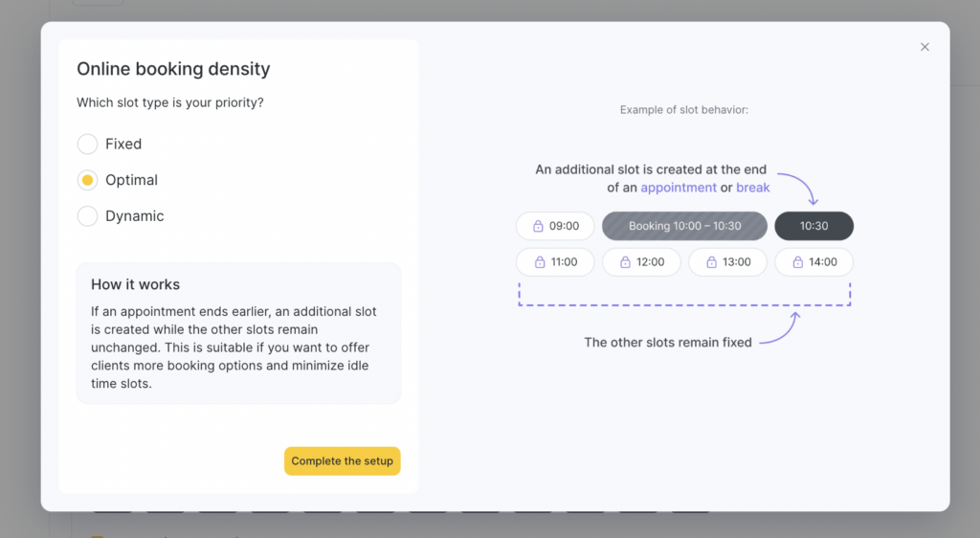Follow the purple break link
Image resolution: width=980 pixels, height=538 pixels.
pos(753,188)
